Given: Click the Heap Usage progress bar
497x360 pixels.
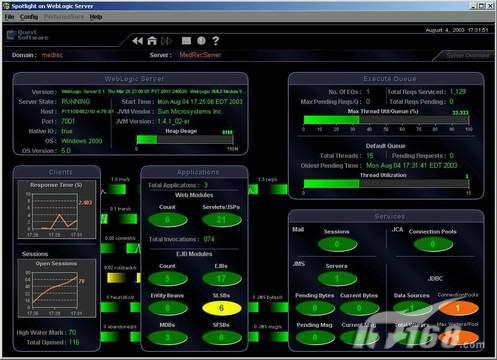Looking at the screenshot, I should click(x=185, y=139).
